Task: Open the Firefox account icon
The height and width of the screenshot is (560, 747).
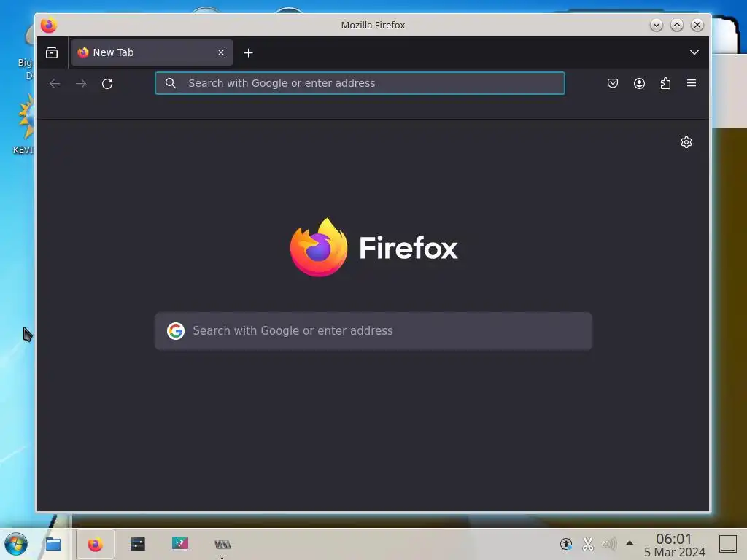Action: tap(639, 83)
